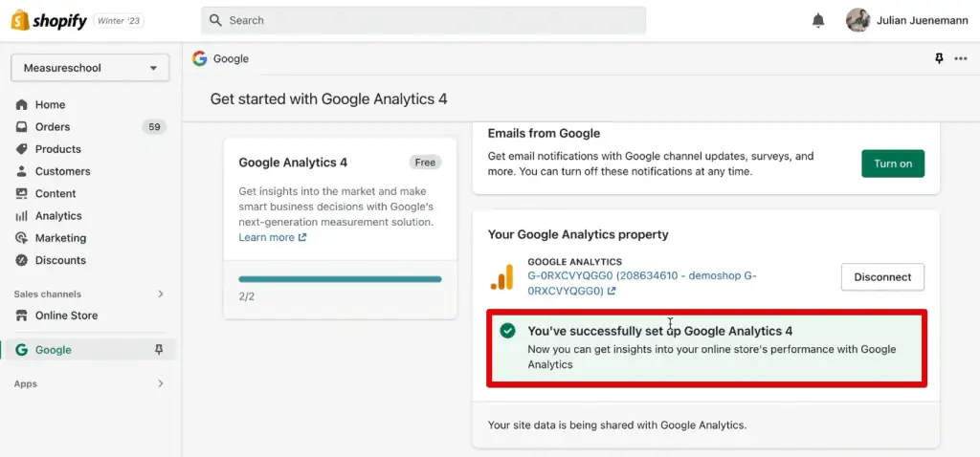This screenshot has width=980, height=457.
Task: Click Julian Juenemann profile avatar
Action: tap(857, 20)
